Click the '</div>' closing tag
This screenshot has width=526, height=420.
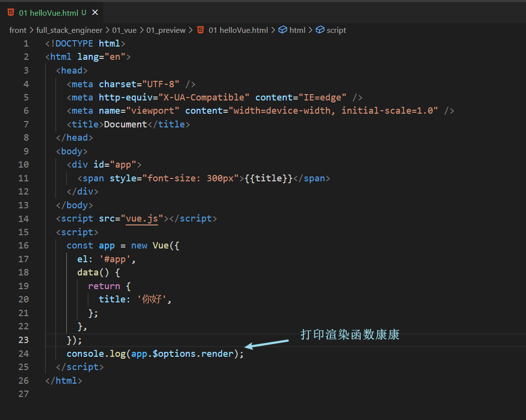pyautogui.click(x=82, y=192)
